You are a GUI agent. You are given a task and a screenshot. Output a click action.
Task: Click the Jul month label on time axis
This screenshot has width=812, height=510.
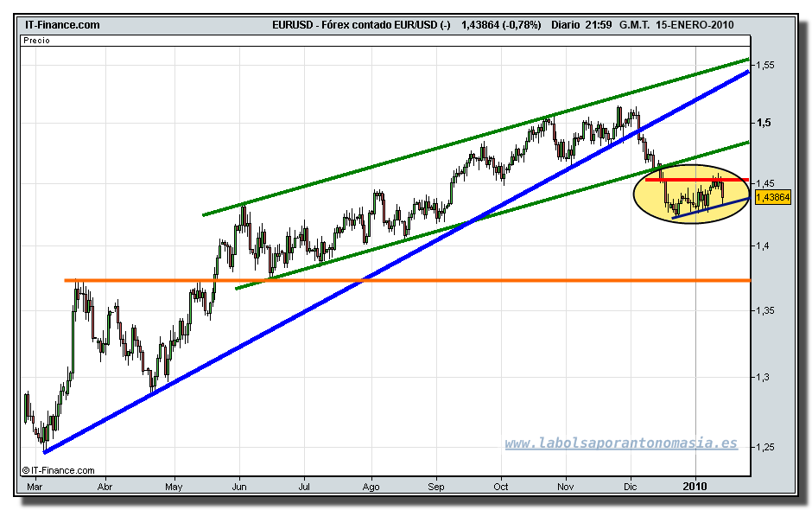click(x=304, y=487)
